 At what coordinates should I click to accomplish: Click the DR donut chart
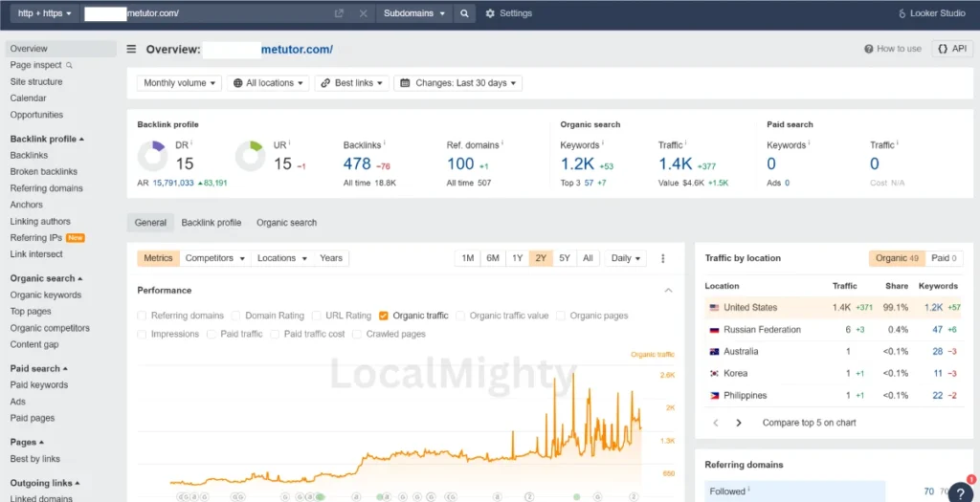click(152, 156)
